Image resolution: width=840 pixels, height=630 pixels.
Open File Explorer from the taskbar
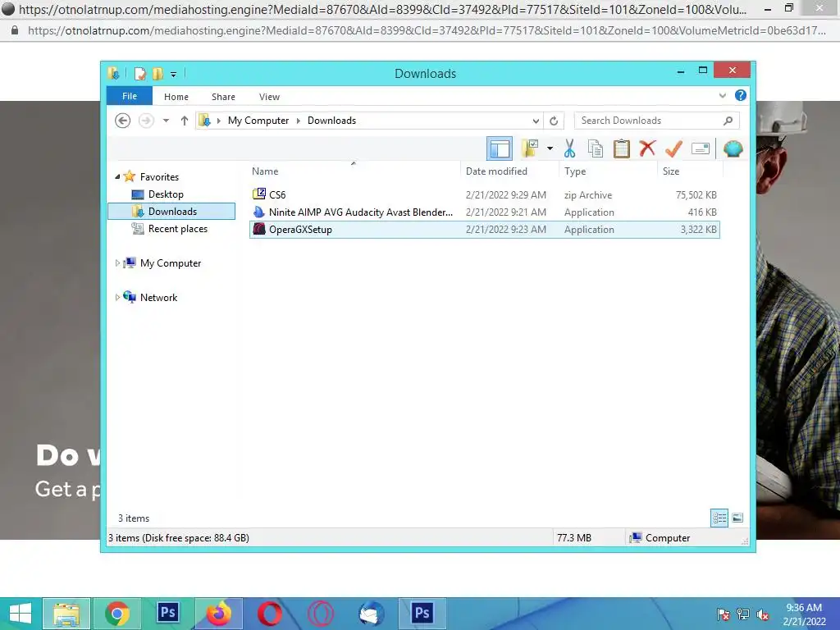click(66, 614)
